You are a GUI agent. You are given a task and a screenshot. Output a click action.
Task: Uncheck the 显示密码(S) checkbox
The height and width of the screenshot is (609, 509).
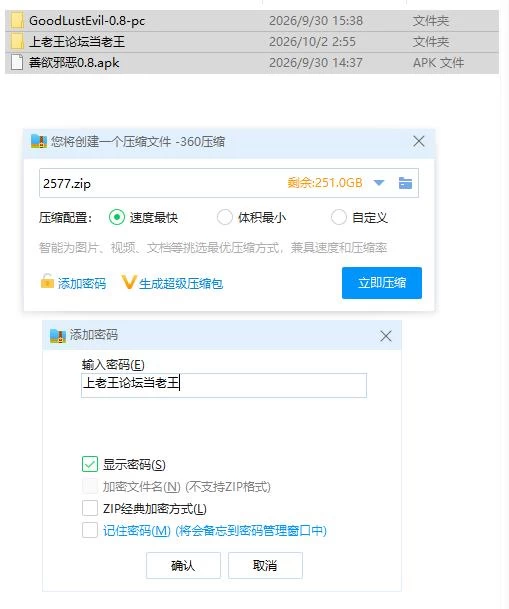coord(90,464)
